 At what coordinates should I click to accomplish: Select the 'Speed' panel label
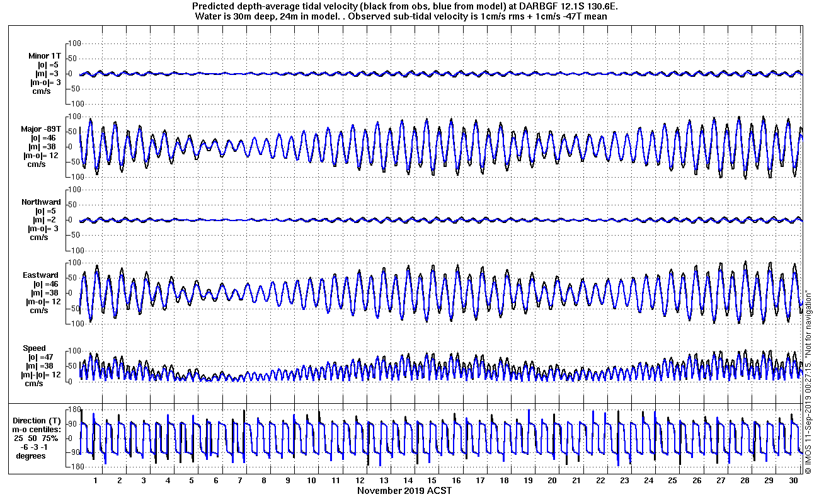[34, 348]
